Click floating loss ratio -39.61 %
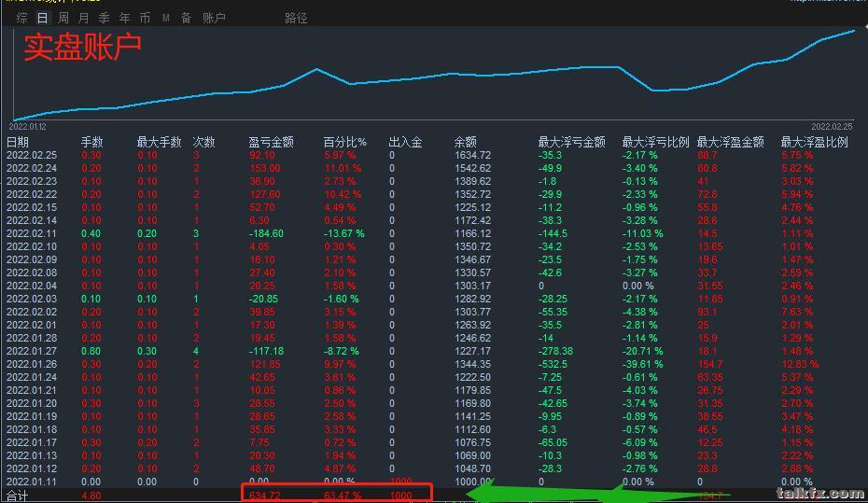Image resolution: width=868 pixels, height=503 pixels. (642, 364)
